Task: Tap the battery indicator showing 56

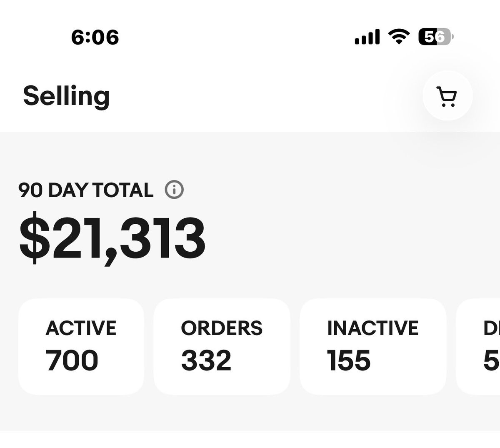Action: 436,37
